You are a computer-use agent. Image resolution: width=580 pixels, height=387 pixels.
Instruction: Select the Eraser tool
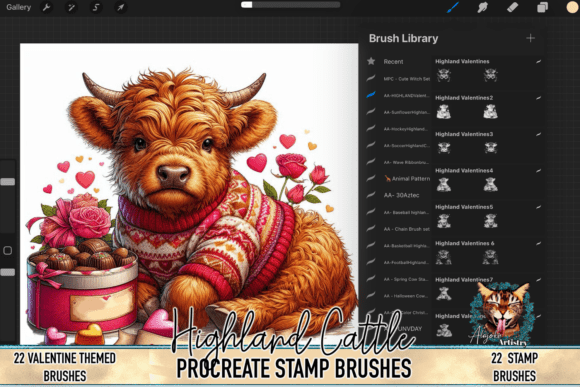[x=513, y=7]
